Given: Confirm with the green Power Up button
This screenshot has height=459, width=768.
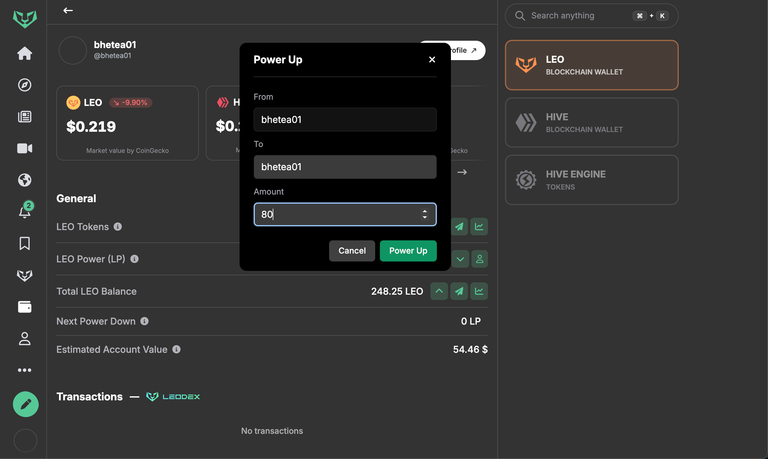Looking at the screenshot, I should point(408,251).
